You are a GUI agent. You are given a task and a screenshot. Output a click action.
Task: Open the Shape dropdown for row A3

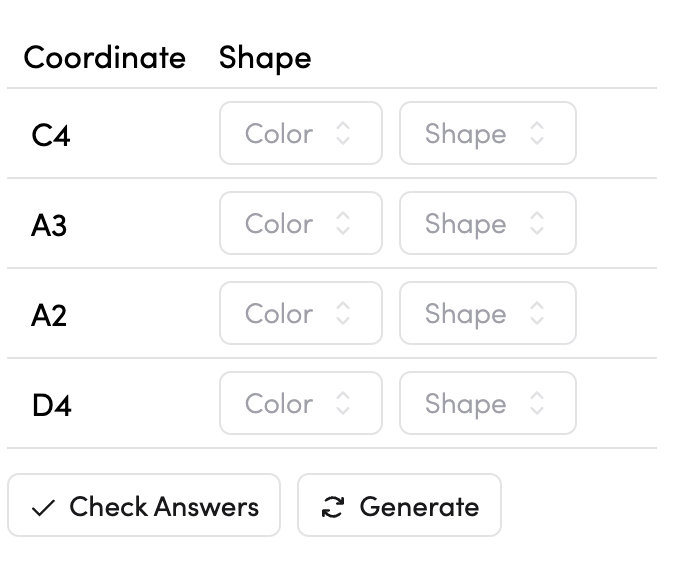click(487, 223)
